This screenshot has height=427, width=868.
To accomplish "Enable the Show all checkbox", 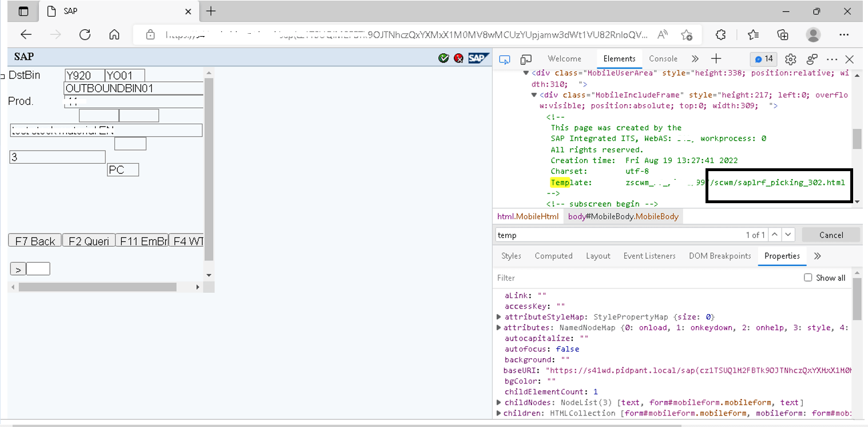I will 808,278.
